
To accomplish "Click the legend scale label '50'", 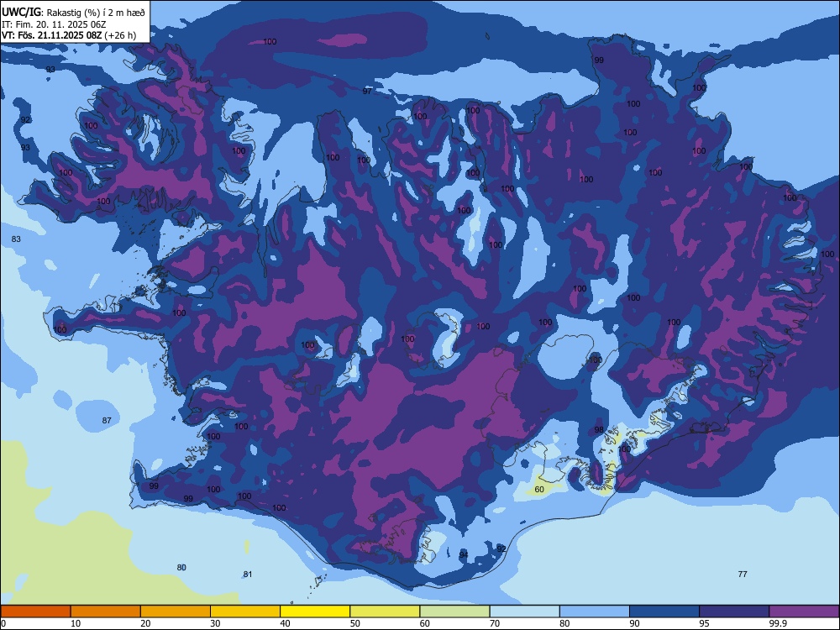I will (355, 623).
